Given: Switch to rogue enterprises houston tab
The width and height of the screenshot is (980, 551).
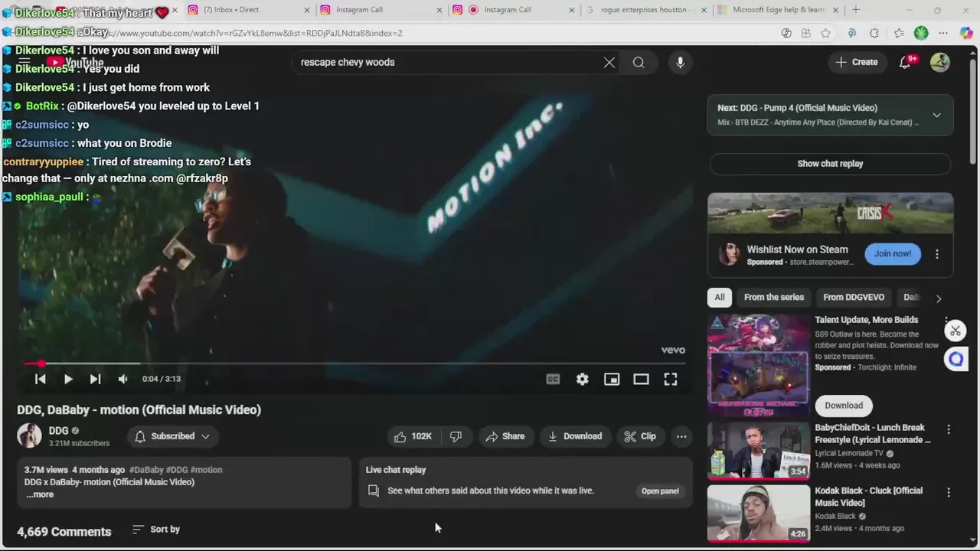Looking at the screenshot, I should point(645,10).
